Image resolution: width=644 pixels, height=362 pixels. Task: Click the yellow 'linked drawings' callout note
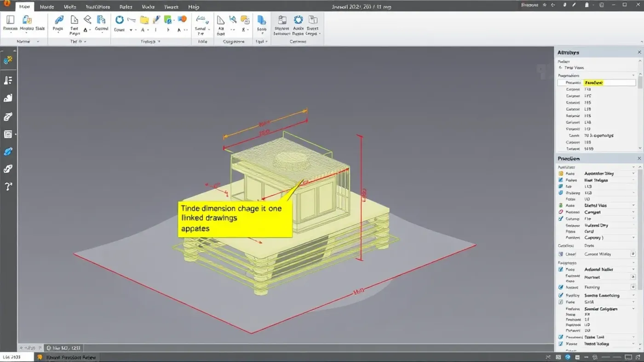tap(235, 218)
